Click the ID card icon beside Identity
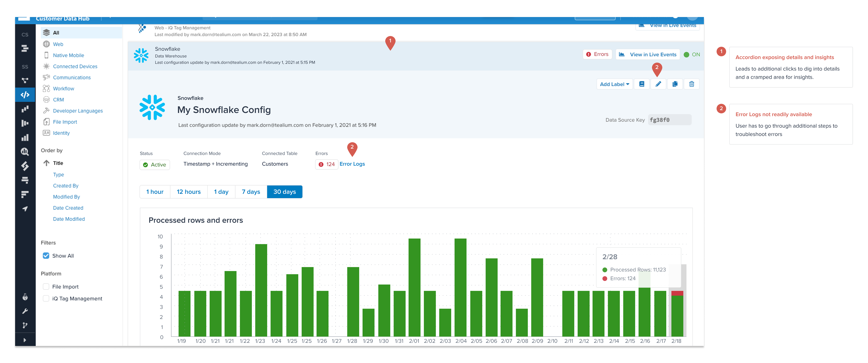868x363 pixels. point(47,133)
